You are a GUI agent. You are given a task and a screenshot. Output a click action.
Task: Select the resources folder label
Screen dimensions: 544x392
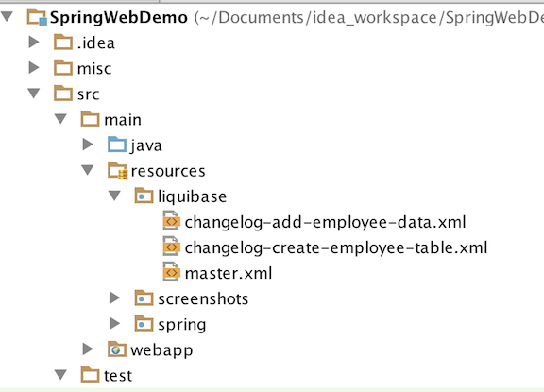pyautogui.click(x=168, y=171)
